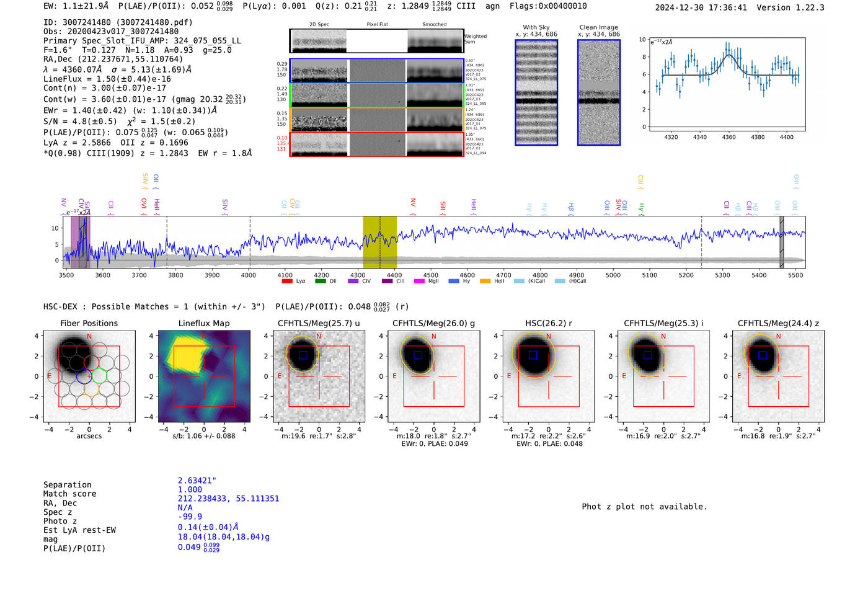
Task: Click the emission line Gaussian fit plot
Action: [727, 84]
